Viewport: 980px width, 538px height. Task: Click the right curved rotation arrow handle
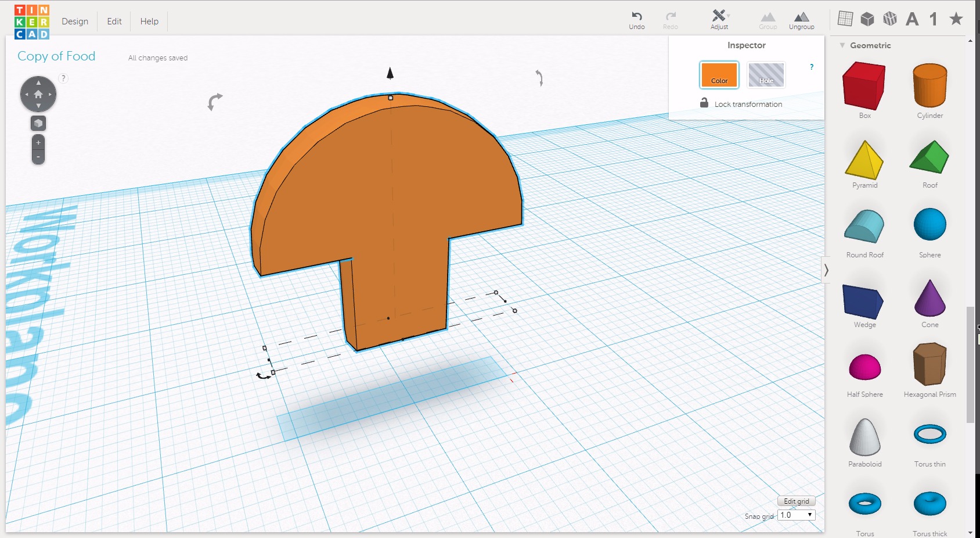(x=539, y=78)
